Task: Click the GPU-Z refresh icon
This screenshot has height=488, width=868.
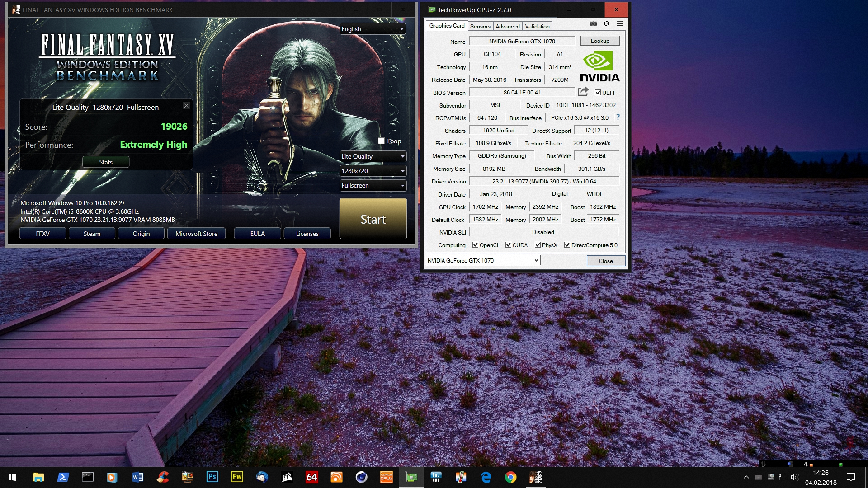Action: point(606,24)
